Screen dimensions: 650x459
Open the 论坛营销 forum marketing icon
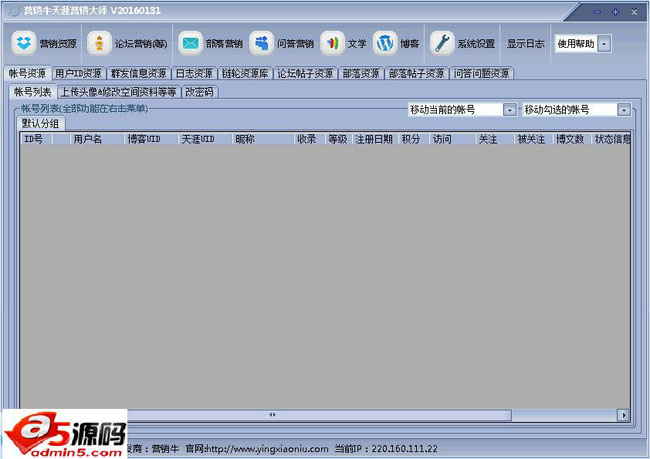tap(99, 43)
